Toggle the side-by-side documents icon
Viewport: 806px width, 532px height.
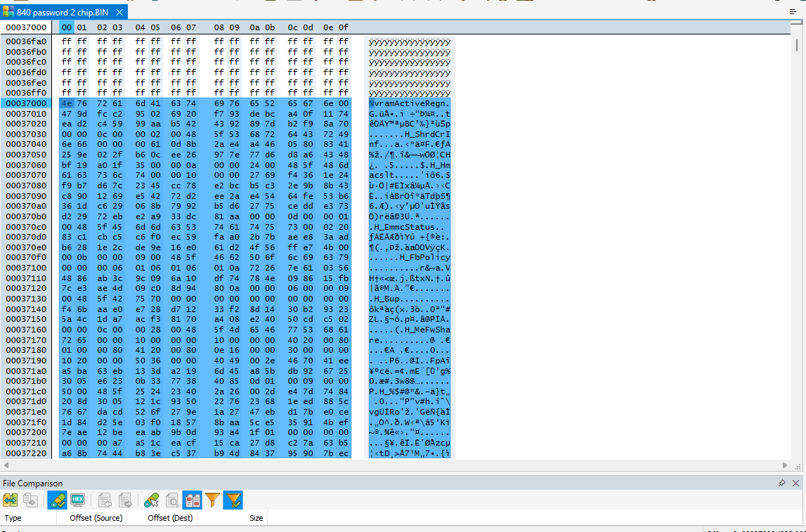point(193,500)
